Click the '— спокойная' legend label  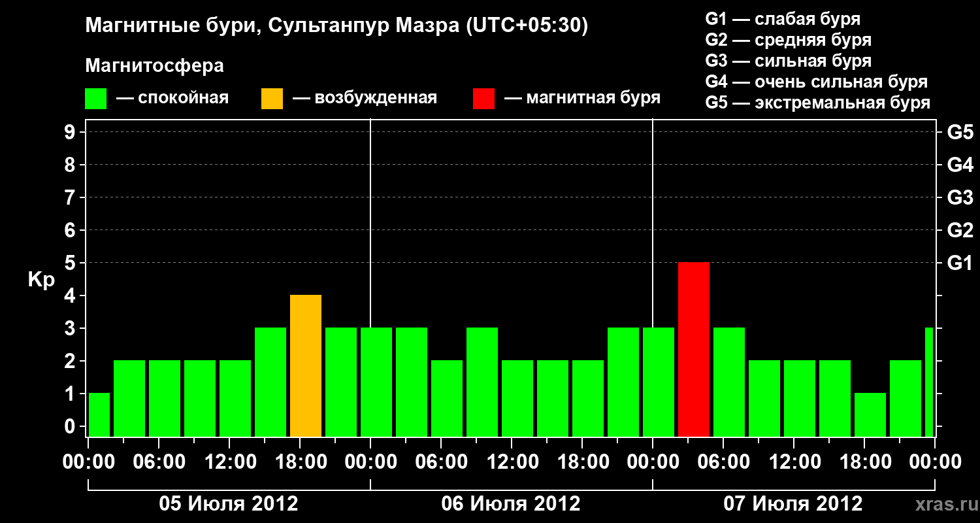point(172,98)
